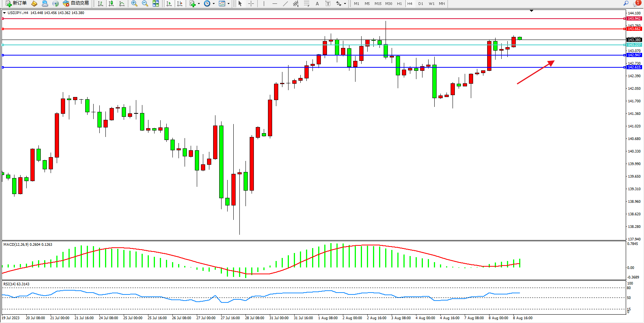Click the New Order (新订单) button
The height and width of the screenshot is (323, 644).
coord(16,3)
